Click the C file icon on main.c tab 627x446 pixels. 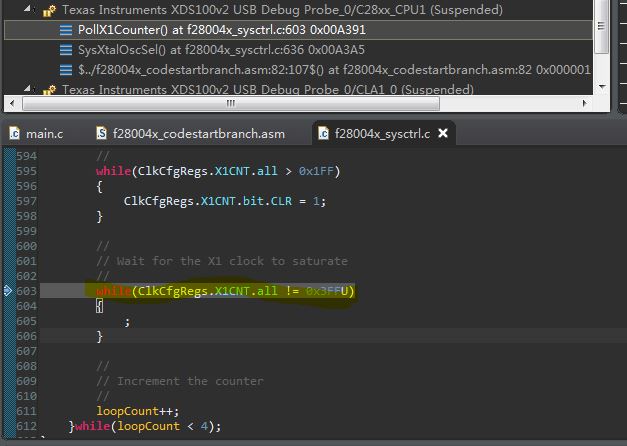coord(14,133)
